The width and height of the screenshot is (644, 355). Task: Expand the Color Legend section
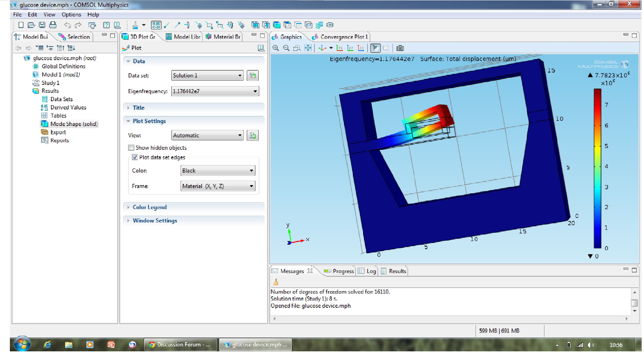click(128, 207)
